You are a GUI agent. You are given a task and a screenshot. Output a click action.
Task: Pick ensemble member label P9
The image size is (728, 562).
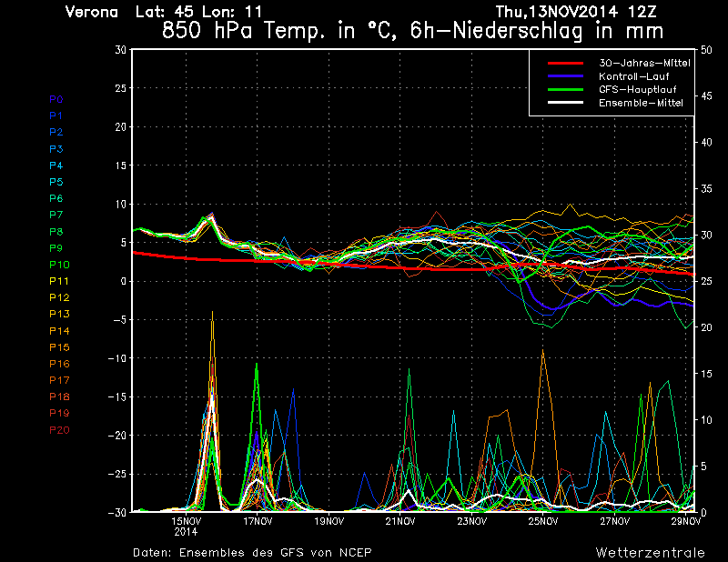pyautogui.click(x=56, y=248)
